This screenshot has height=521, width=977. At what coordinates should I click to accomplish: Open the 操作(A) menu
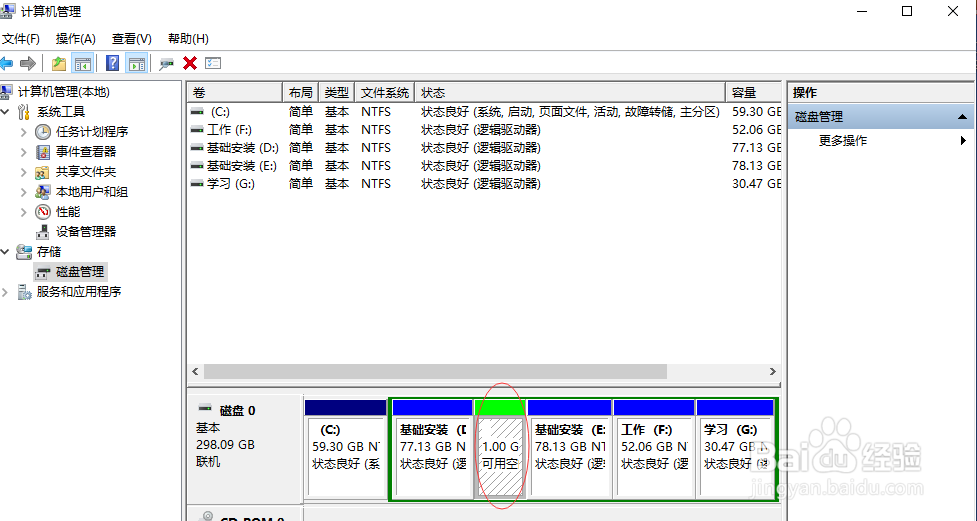tap(75, 39)
